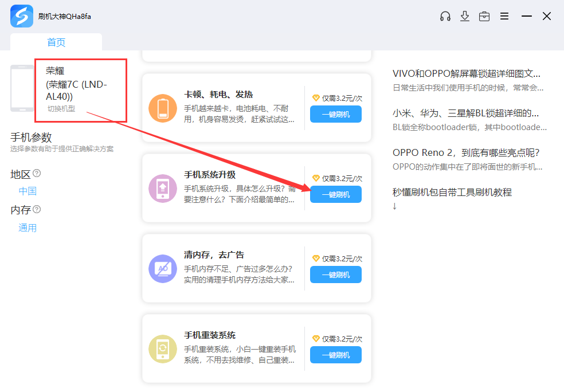Click diamond icon in 手机系统升级 card
564x392 pixels.
[316, 178]
